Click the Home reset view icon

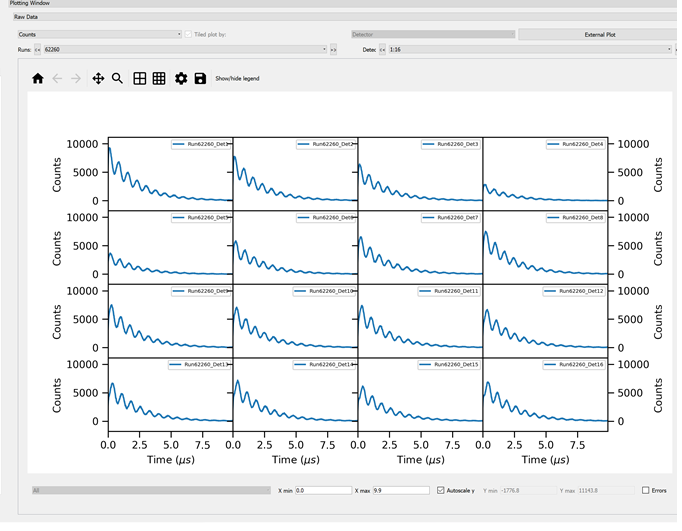pos(38,78)
